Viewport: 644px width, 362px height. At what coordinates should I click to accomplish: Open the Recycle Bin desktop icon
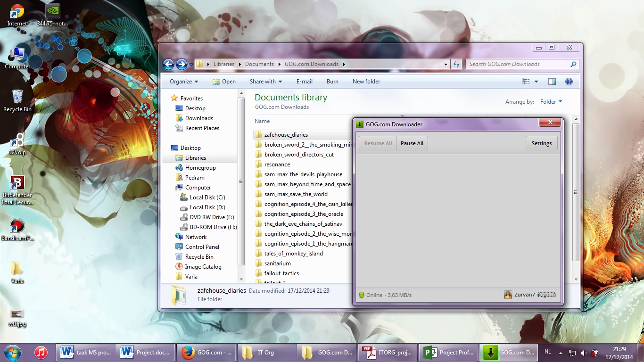[x=17, y=100]
